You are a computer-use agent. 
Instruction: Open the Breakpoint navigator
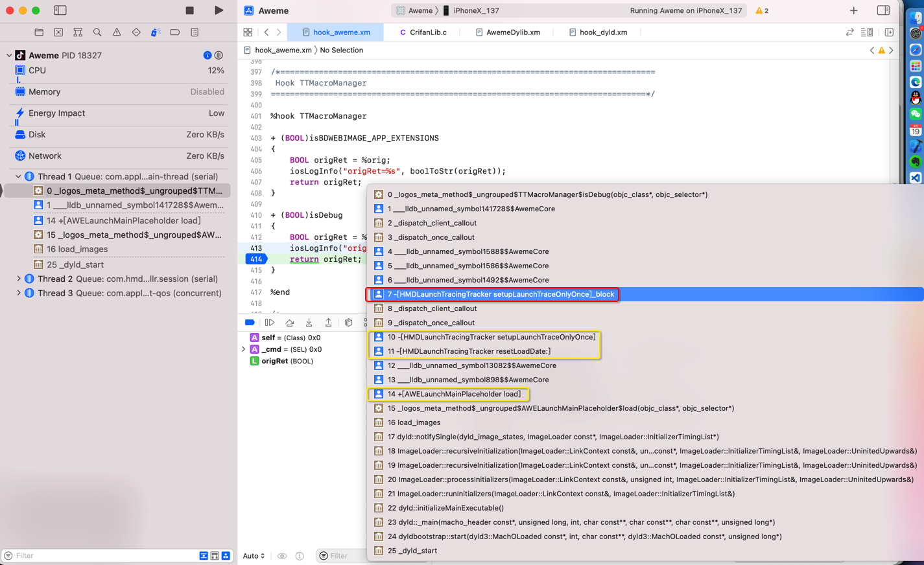(175, 32)
